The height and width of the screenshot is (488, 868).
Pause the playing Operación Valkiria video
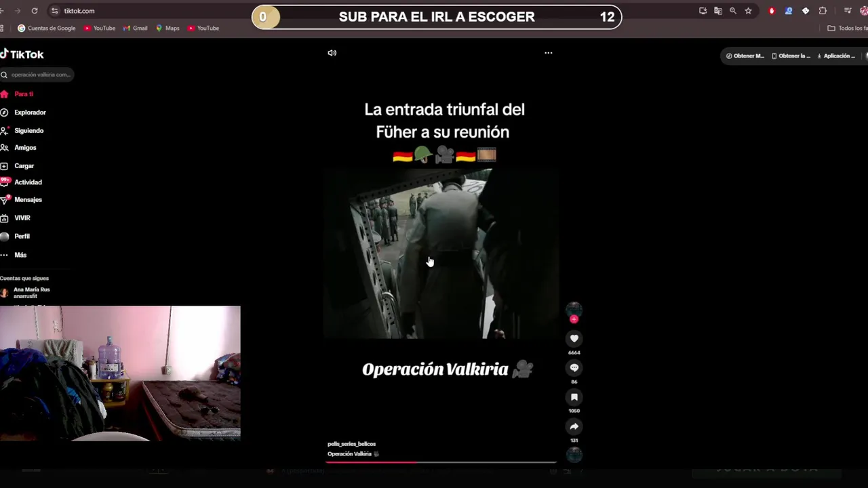click(x=441, y=254)
